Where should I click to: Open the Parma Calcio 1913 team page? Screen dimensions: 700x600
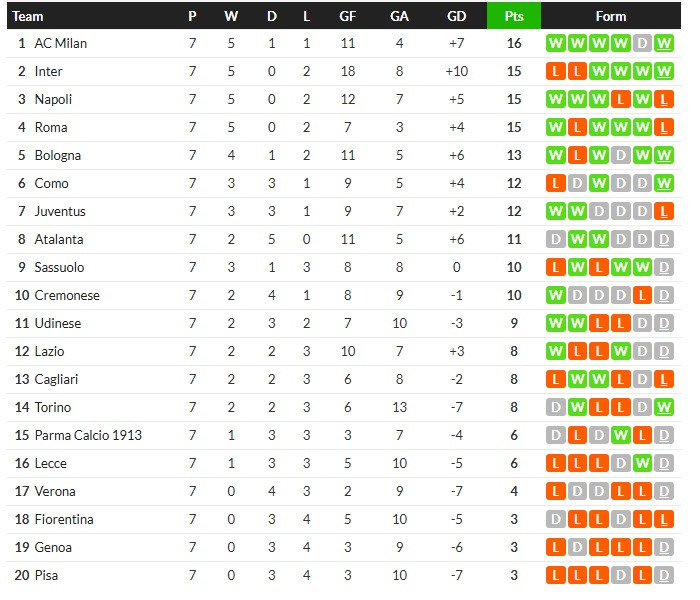click(88, 436)
